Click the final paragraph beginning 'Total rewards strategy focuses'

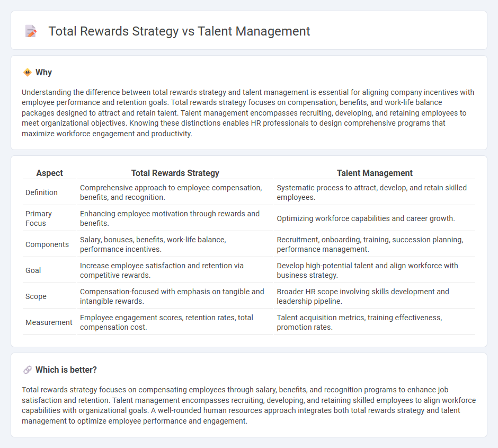[248, 405]
